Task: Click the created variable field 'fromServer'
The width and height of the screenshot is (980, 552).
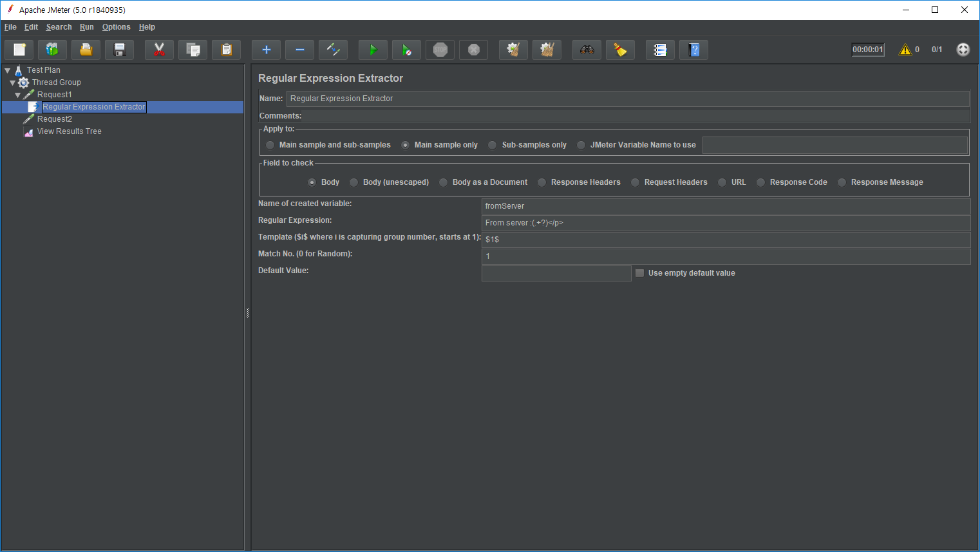Action: 726,206
